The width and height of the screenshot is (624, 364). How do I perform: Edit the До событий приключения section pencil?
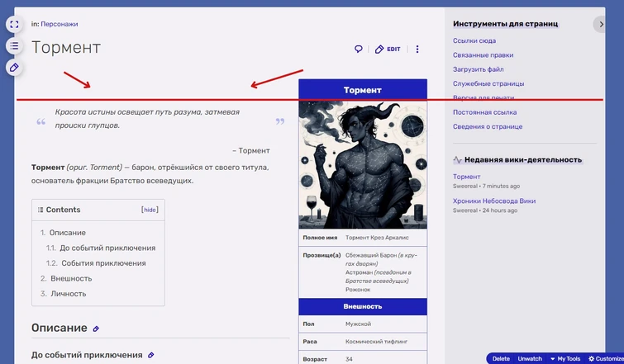[150, 355]
